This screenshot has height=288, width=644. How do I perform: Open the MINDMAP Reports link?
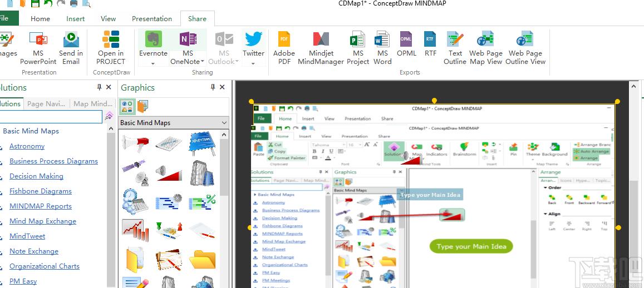(x=41, y=206)
